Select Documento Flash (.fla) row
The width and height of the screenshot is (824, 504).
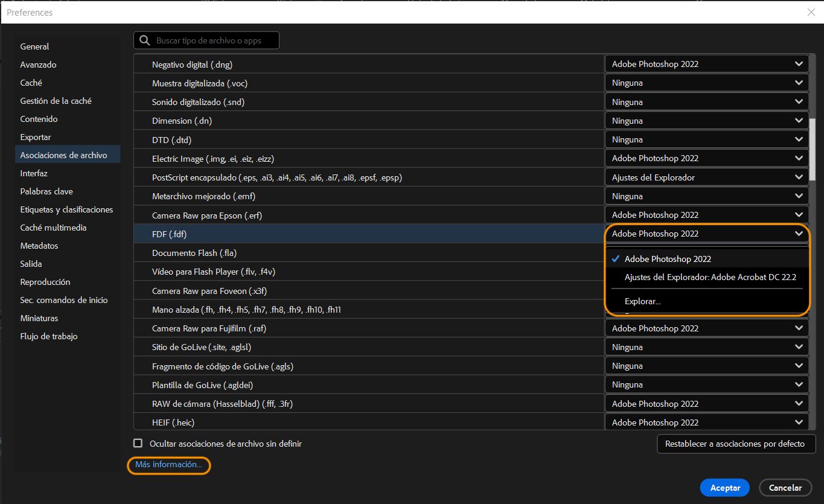coord(369,253)
